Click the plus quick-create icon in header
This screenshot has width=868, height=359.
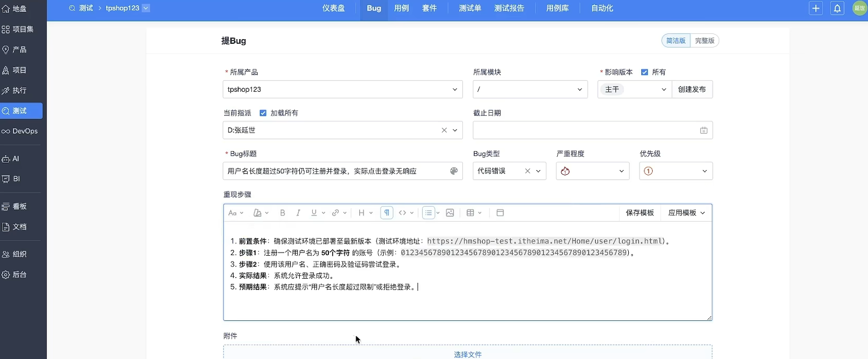pyautogui.click(x=816, y=8)
